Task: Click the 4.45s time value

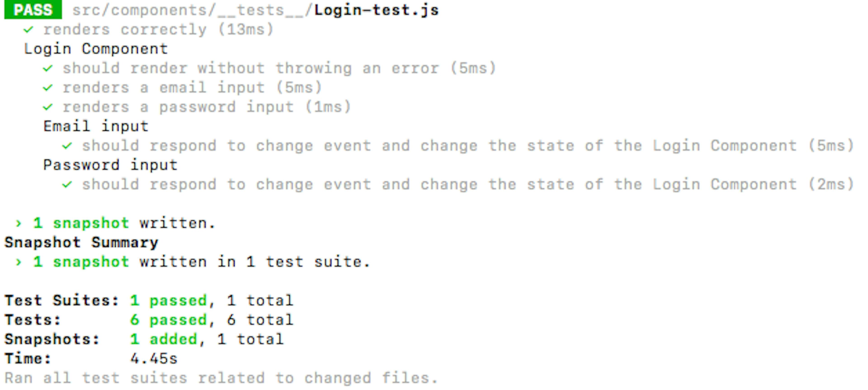Action: pyautogui.click(x=154, y=359)
